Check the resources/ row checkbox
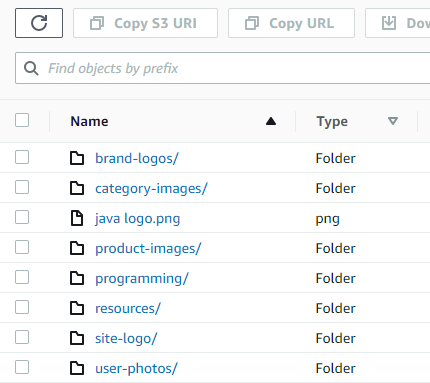 [x=22, y=307]
